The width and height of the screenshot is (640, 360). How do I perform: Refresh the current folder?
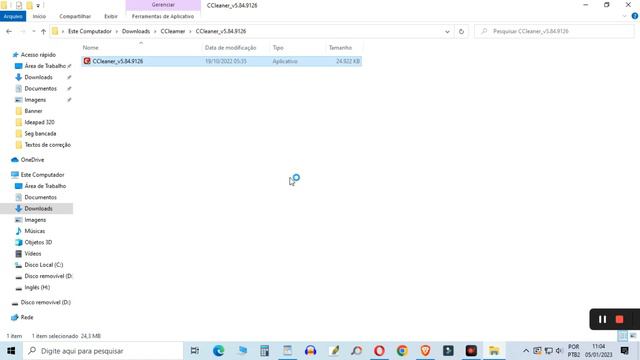[461, 31]
